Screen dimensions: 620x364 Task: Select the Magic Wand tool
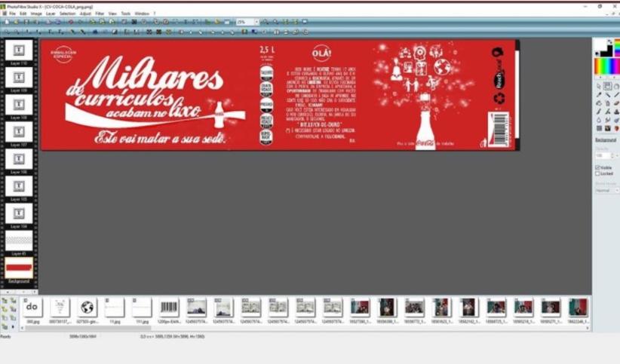607,95
